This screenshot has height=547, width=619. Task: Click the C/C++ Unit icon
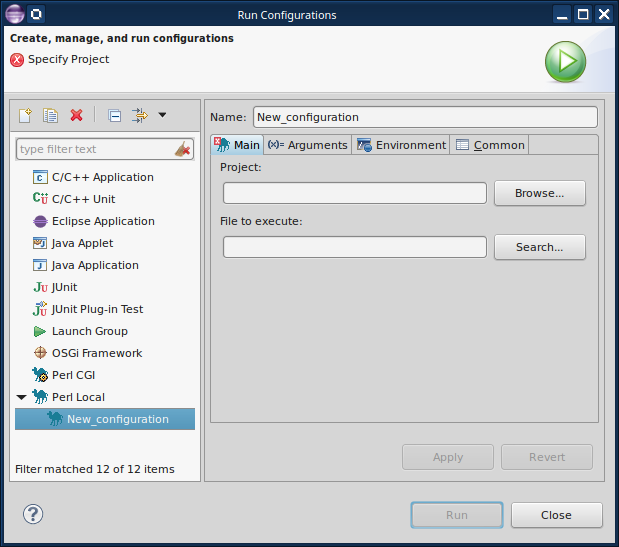40,198
